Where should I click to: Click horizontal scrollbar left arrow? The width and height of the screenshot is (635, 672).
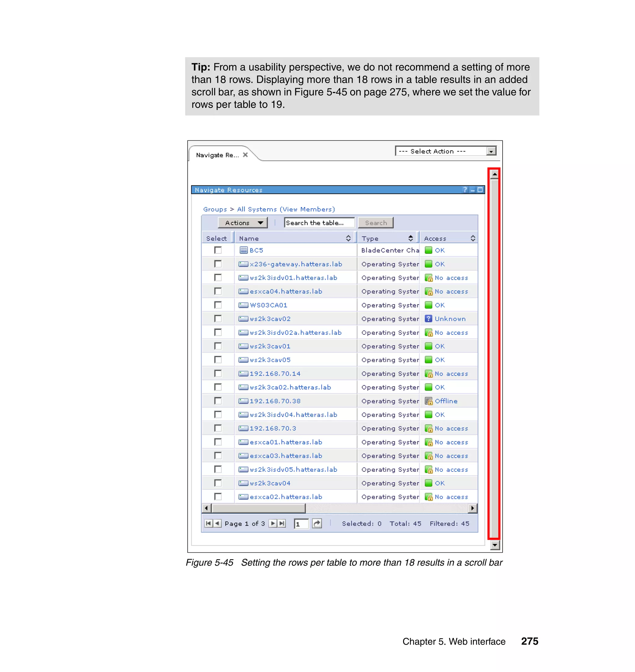click(x=206, y=508)
